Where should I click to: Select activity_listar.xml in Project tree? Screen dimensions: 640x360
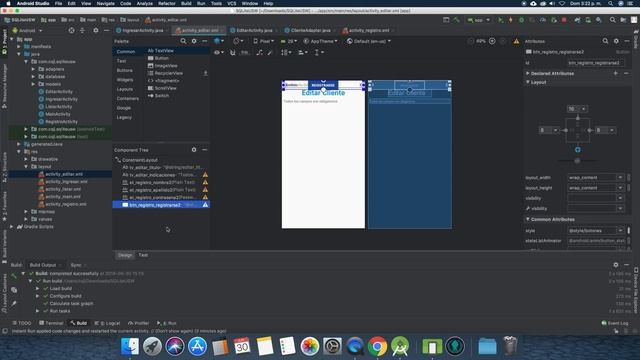63,189
